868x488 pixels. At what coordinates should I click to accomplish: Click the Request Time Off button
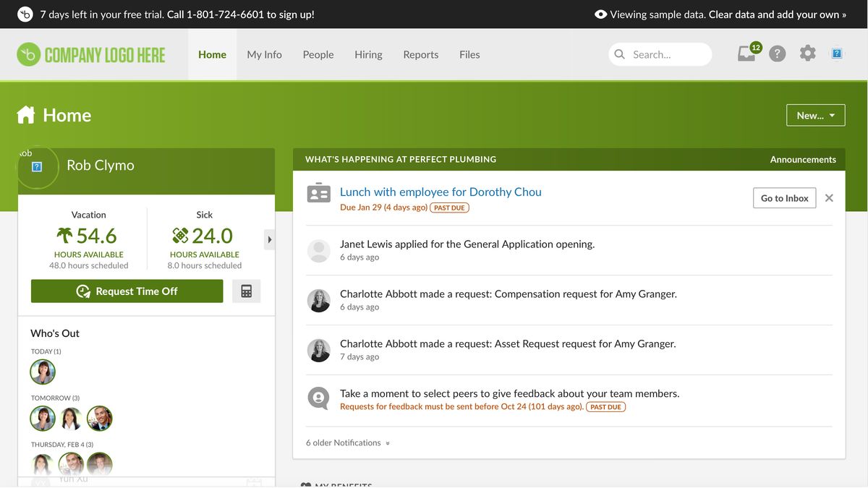(127, 291)
